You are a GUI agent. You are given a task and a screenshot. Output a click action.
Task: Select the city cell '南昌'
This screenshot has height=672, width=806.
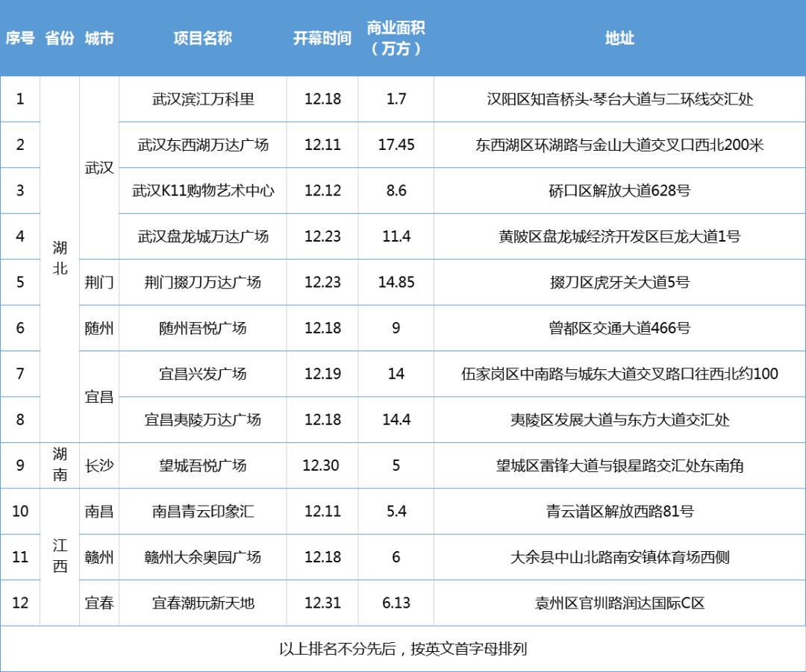click(99, 511)
